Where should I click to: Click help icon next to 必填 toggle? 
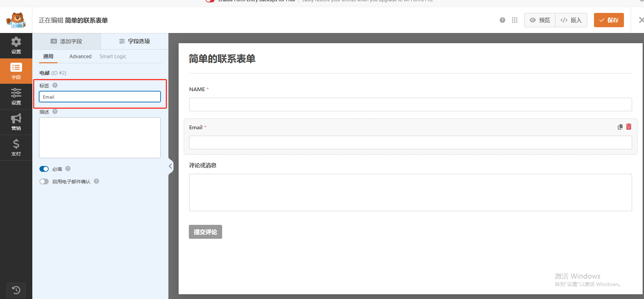click(68, 169)
